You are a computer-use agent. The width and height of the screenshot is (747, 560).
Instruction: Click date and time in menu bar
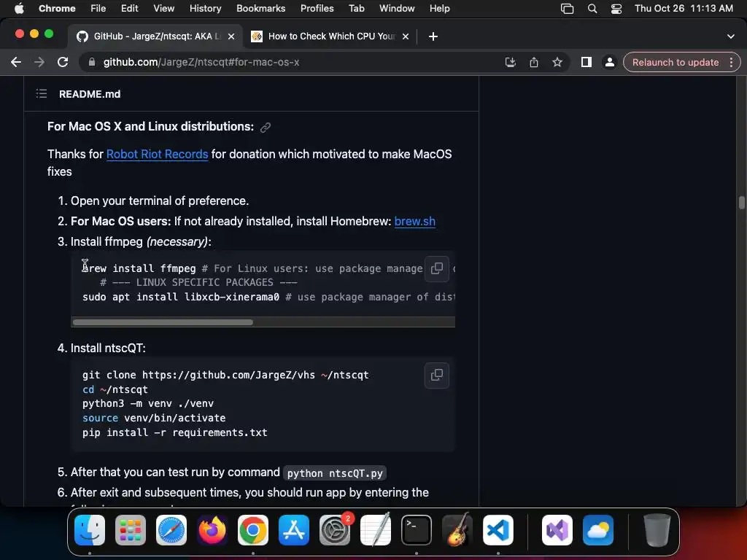click(684, 9)
